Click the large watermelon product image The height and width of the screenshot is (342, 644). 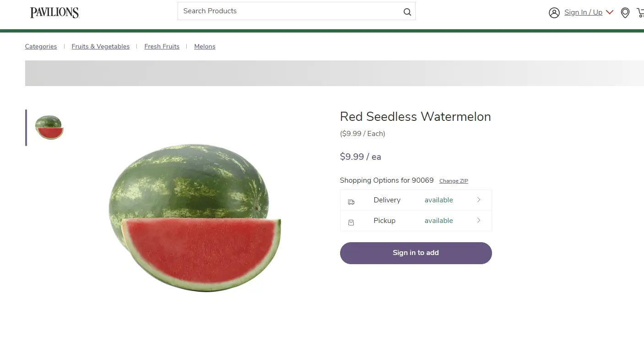tap(195, 217)
